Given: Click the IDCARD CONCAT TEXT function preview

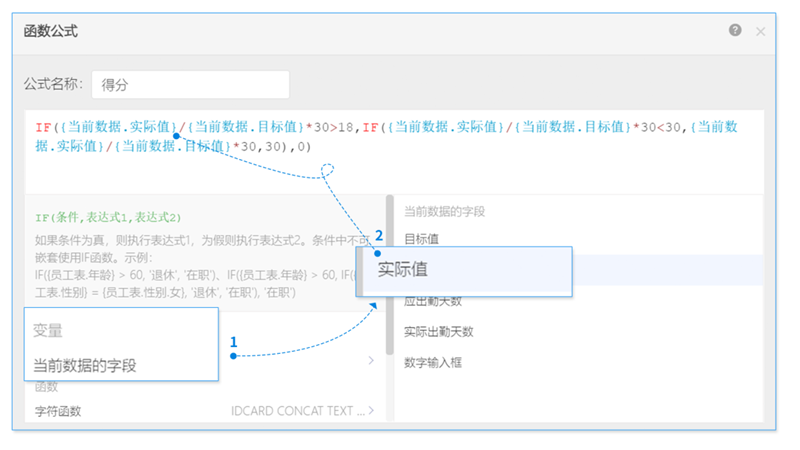Looking at the screenshot, I should point(297,410).
